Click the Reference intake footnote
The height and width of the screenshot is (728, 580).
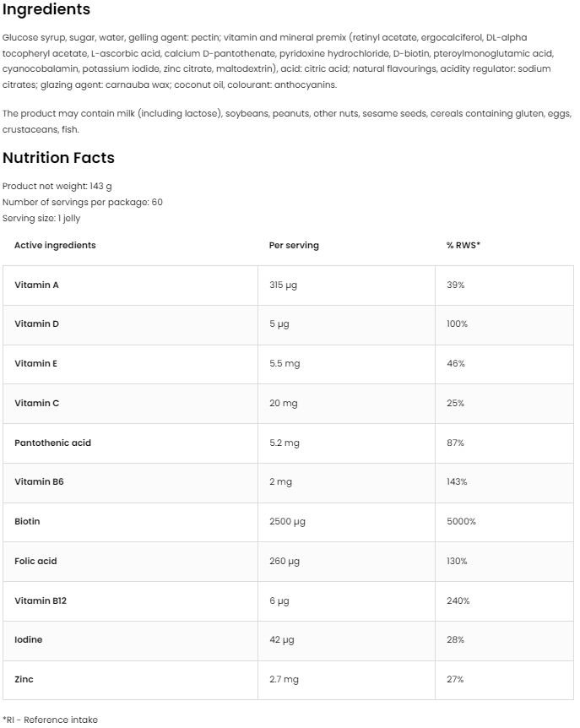50,720
